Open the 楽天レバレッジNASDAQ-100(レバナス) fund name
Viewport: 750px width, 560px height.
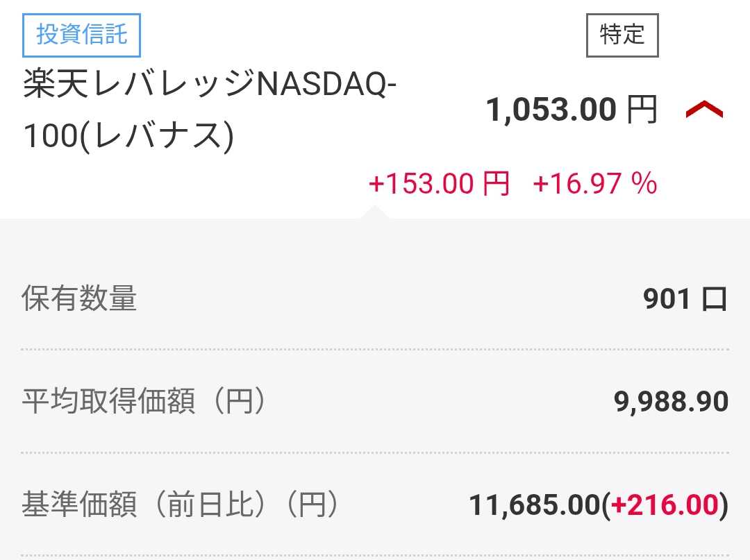(210, 111)
